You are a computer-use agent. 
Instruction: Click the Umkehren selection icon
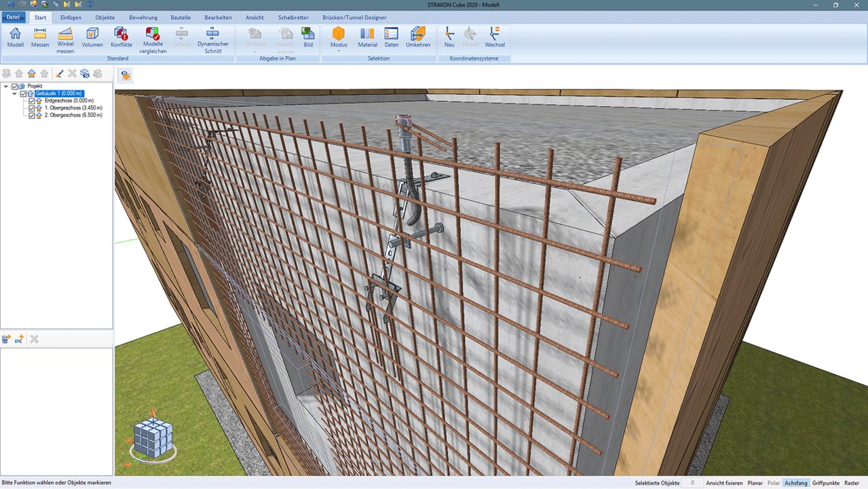click(x=418, y=37)
